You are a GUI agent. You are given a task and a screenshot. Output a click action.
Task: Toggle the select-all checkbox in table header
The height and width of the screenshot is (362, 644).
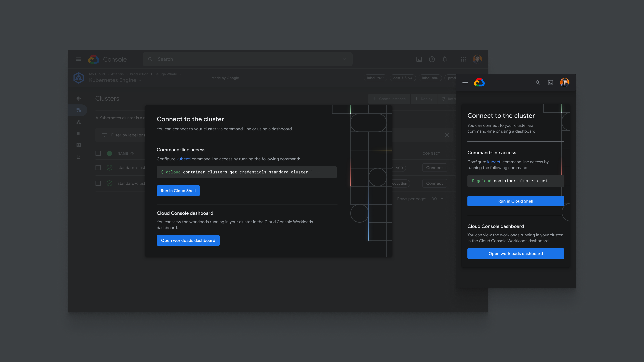[98, 153]
